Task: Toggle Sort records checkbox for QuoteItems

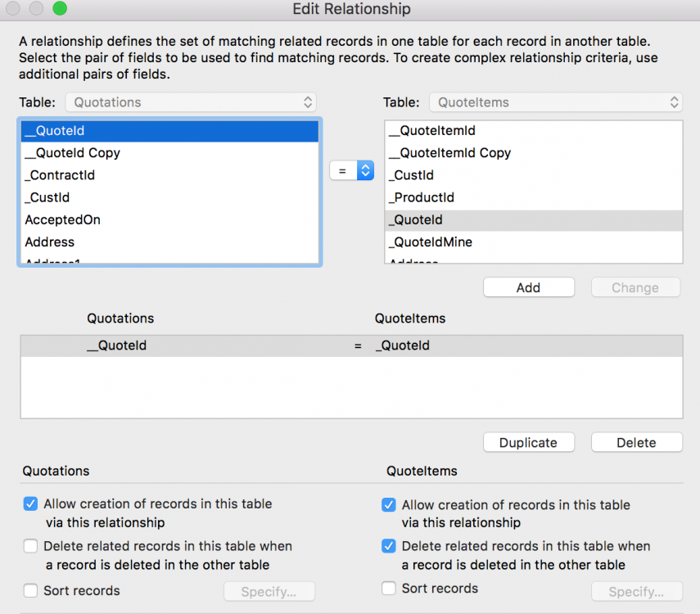Action: tap(389, 589)
